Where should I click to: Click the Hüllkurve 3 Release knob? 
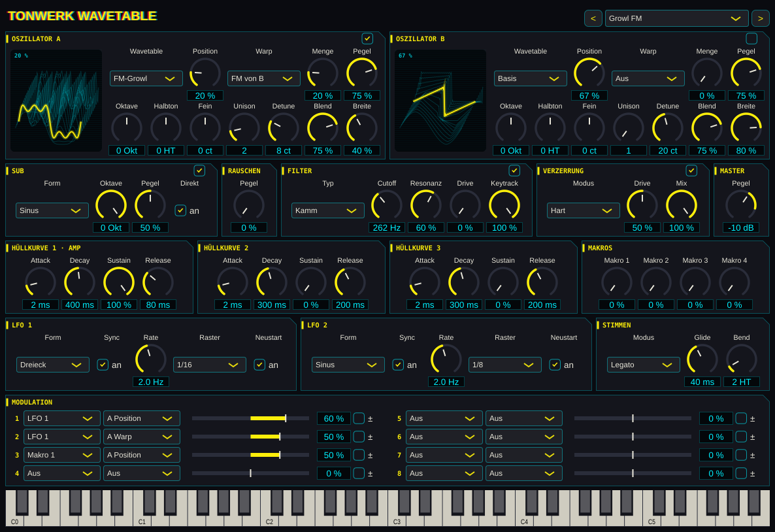[x=542, y=282]
